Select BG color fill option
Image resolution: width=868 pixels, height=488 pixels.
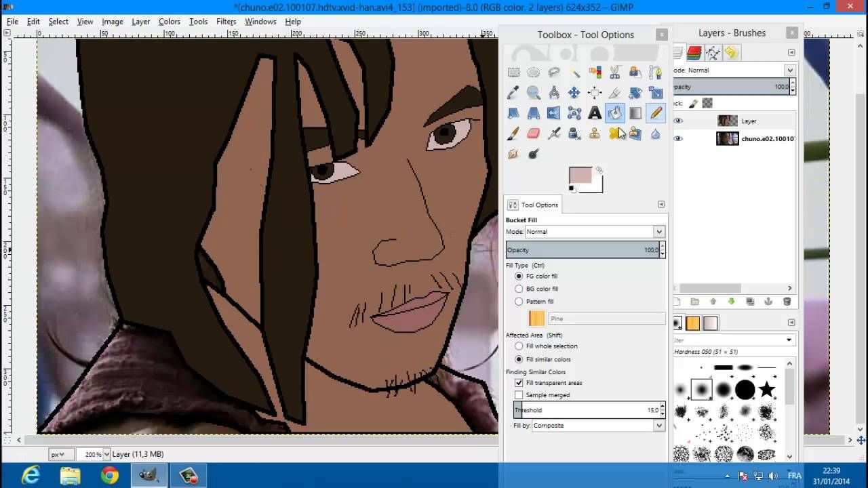(519, 289)
